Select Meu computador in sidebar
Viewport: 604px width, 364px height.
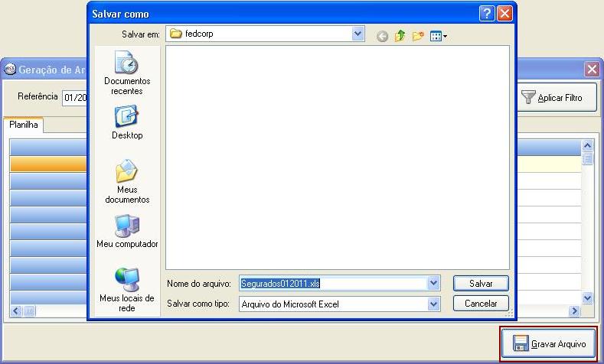pos(127,232)
